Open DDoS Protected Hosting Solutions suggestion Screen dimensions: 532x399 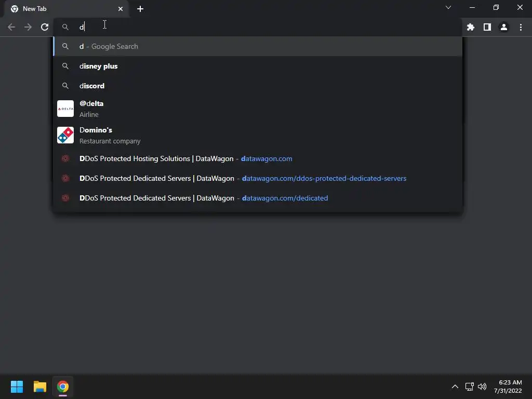258,159
